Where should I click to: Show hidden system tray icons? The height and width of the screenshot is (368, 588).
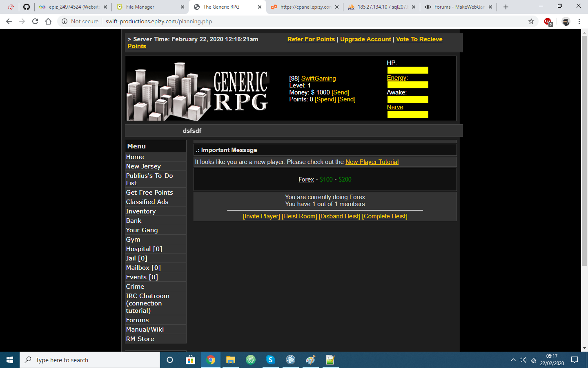513,360
